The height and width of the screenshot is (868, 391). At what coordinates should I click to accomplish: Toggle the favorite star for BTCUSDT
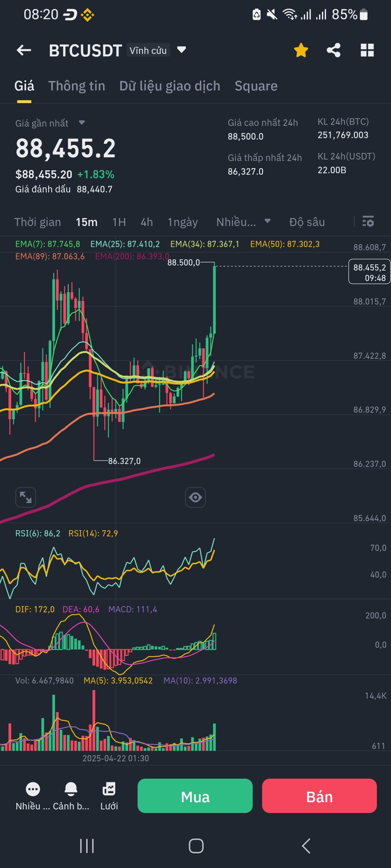tap(301, 50)
